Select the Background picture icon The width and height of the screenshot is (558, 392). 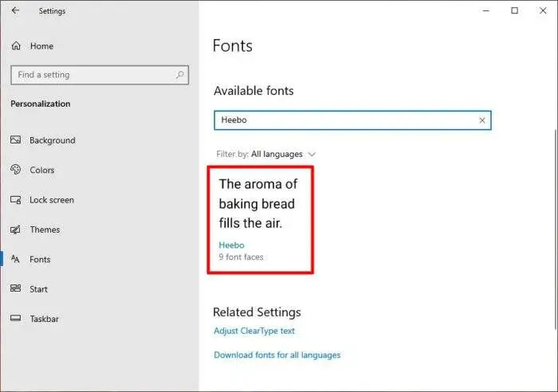click(x=16, y=139)
